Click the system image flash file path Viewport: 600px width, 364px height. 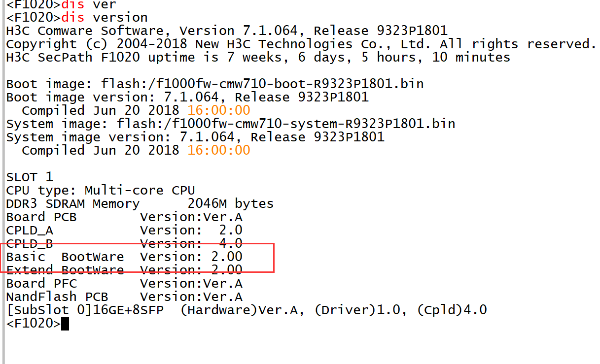tap(286, 123)
